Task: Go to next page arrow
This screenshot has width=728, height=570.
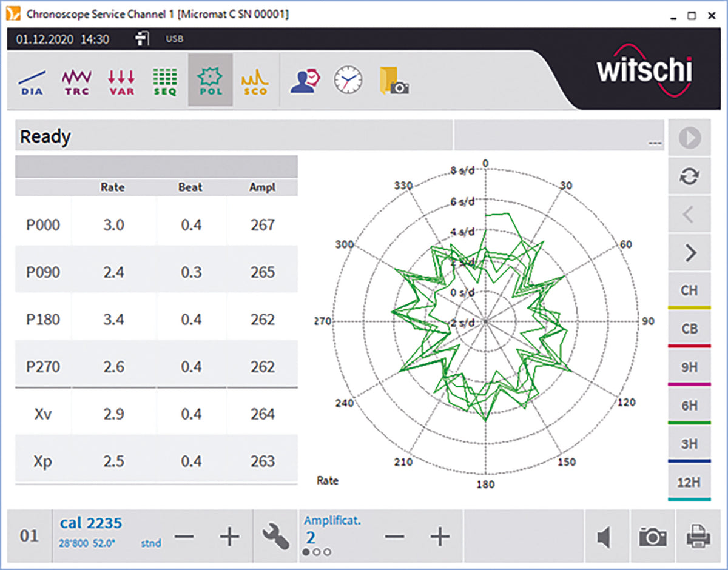Action: tap(689, 253)
